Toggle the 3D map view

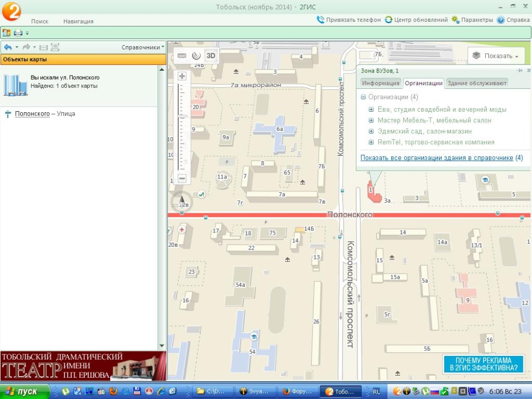pyautogui.click(x=211, y=56)
